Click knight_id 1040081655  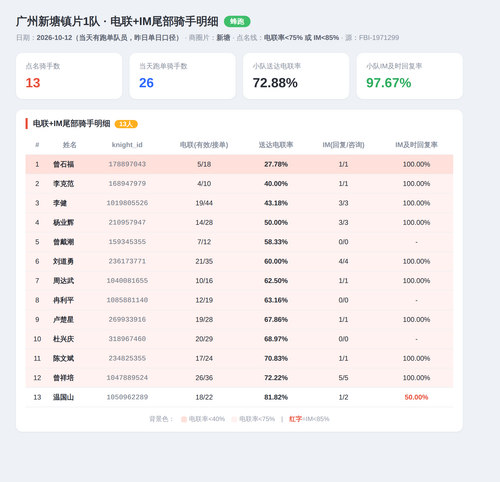pos(127,280)
